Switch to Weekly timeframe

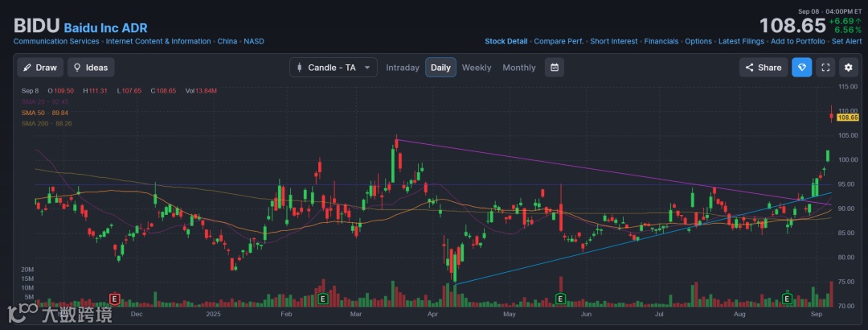(477, 68)
